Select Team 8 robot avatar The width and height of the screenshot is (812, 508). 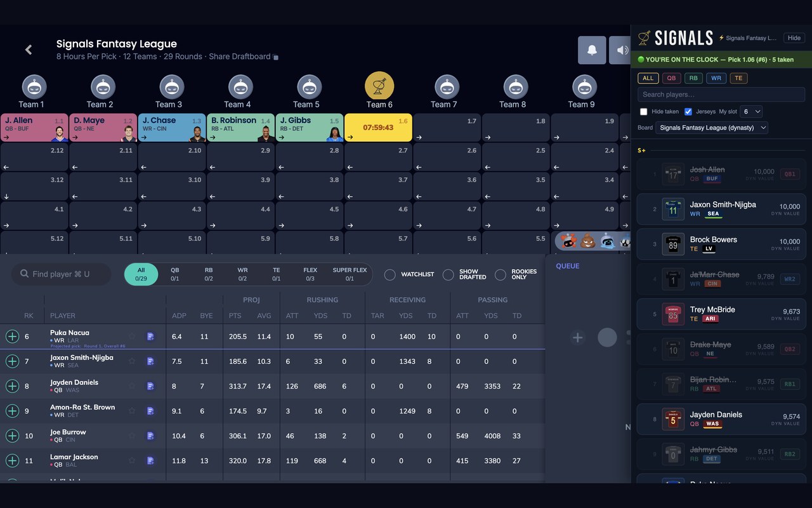515,87
